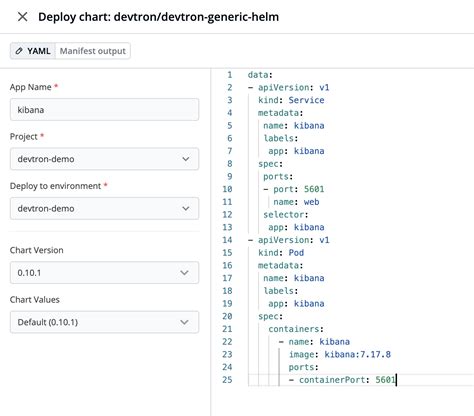Open the Project dropdown
This screenshot has height=416, width=474.
(104, 159)
